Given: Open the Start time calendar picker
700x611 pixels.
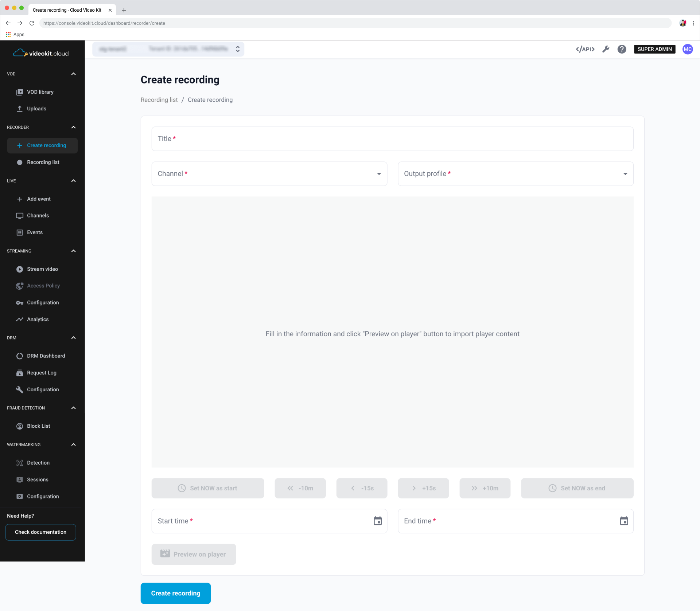Looking at the screenshot, I should 378,521.
